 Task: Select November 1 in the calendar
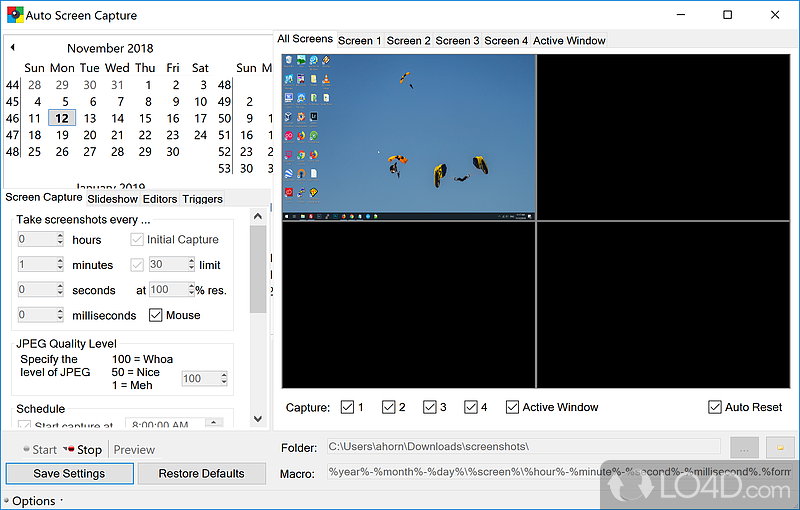pos(148,85)
